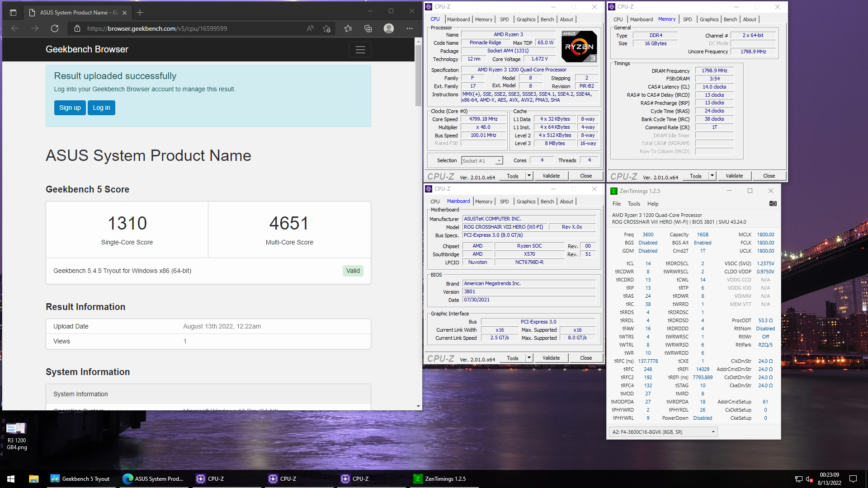This screenshot has height=488, width=868.
Task: Open the Collections icon
Action: (x=368, y=28)
